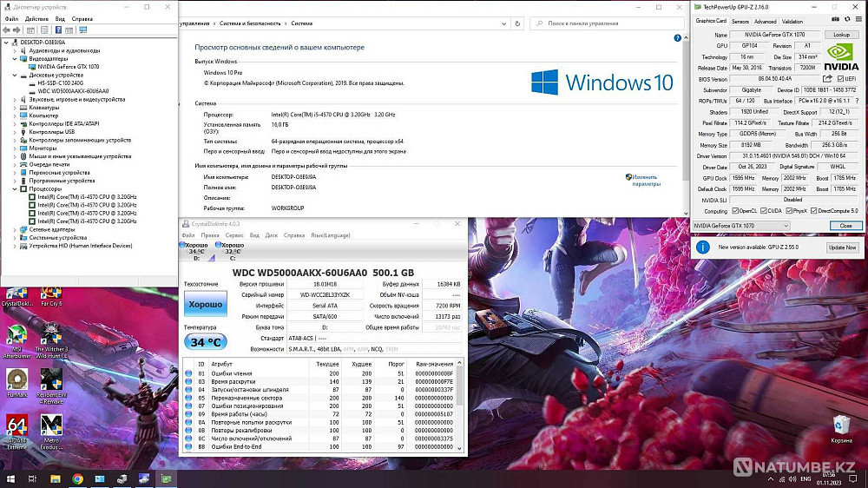Image resolution: width=868 pixels, height=488 pixels.
Task: Switch to the Sensors tab in GPU-Z
Action: [740, 22]
